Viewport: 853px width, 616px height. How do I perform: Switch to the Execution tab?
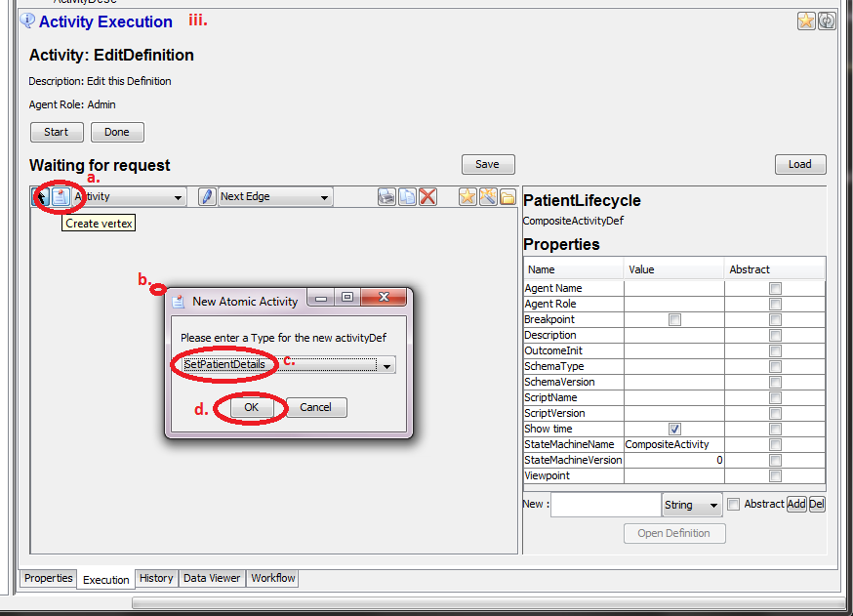[x=106, y=580]
